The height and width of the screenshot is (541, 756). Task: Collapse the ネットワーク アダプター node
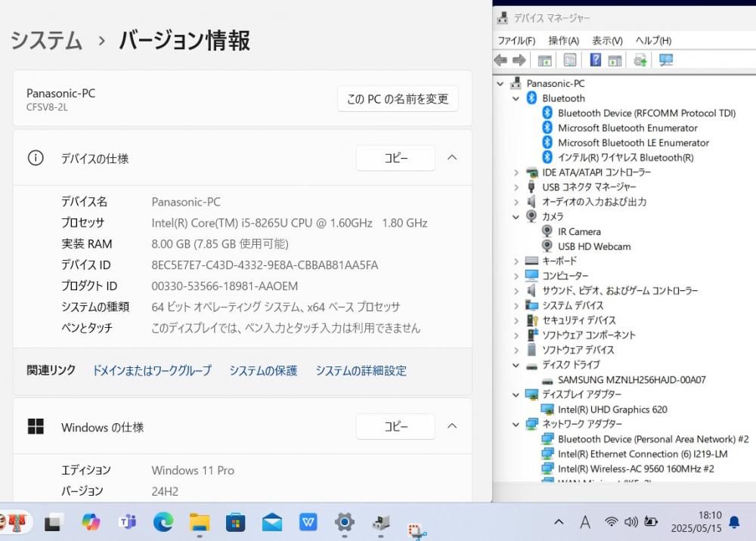pos(516,425)
